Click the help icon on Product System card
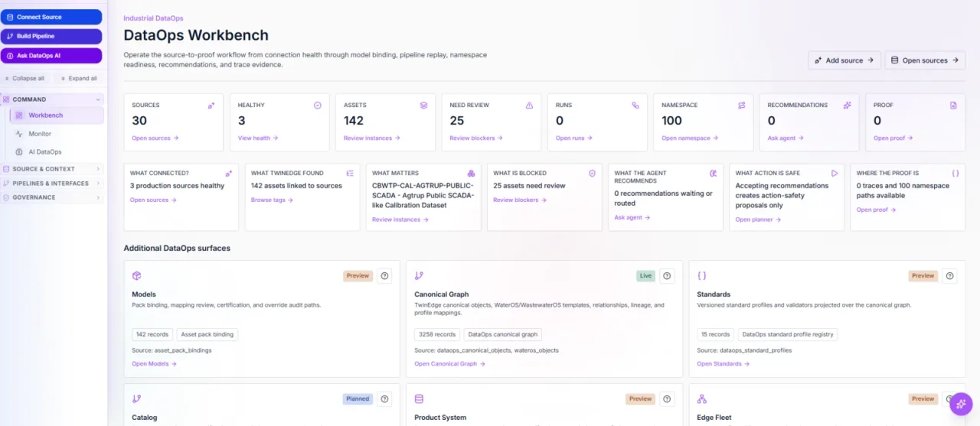This screenshot has height=426, width=980. tap(667, 399)
